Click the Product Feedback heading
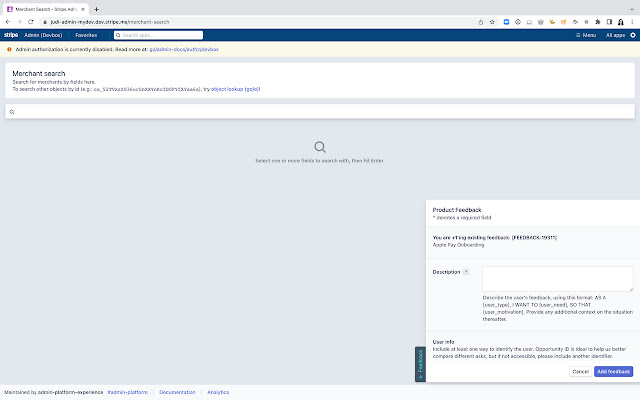The image size is (640, 400). pos(457,210)
